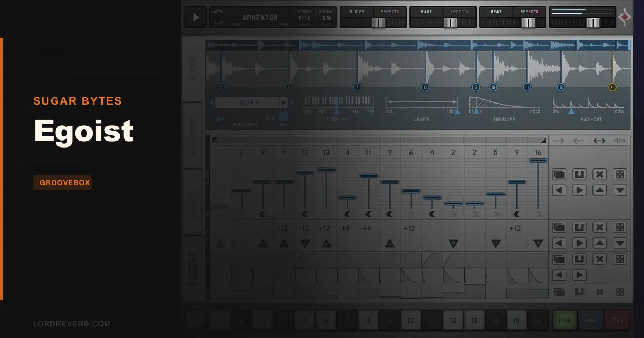
Task: Select next preset arrow under APHEXTOR
Action: click(x=284, y=24)
